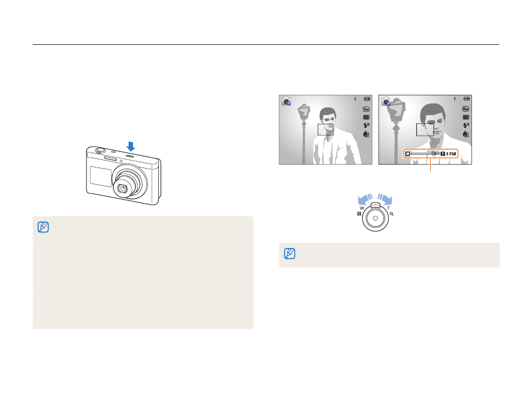Click the focus frame on the left preview screen
Screen dimensions: 532x401
pos(325,129)
